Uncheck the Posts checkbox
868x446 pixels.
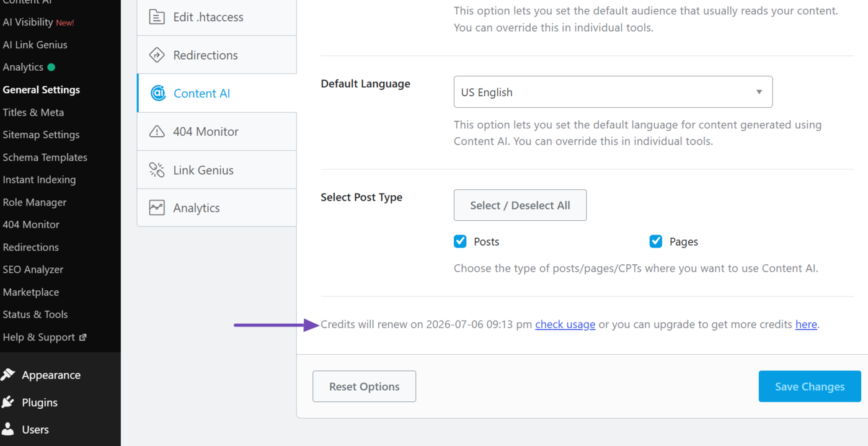point(460,241)
